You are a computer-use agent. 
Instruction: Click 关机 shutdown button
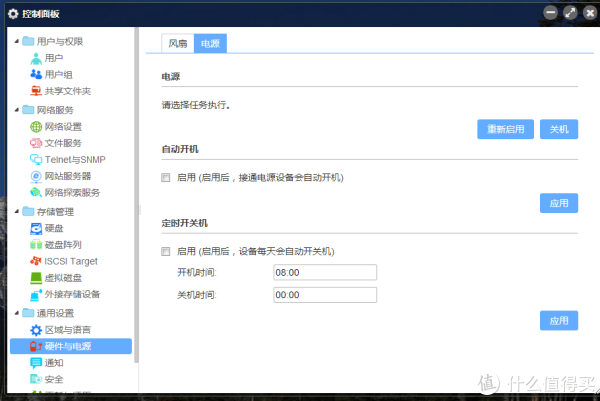pyautogui.click(x=559, y=130)
